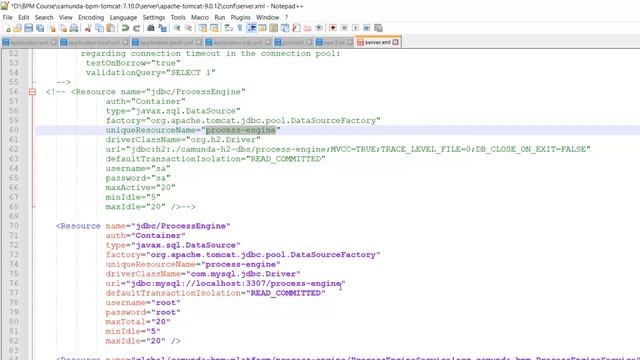The image size is (640, 360).
Task: Click the Folder as Workspace icon
Action: click(x=307, y=28)
